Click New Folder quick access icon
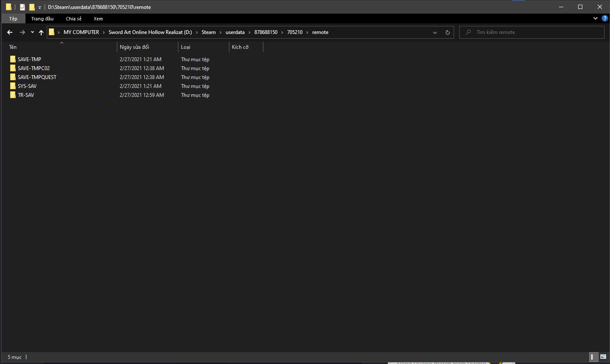 tap(32, 7)
